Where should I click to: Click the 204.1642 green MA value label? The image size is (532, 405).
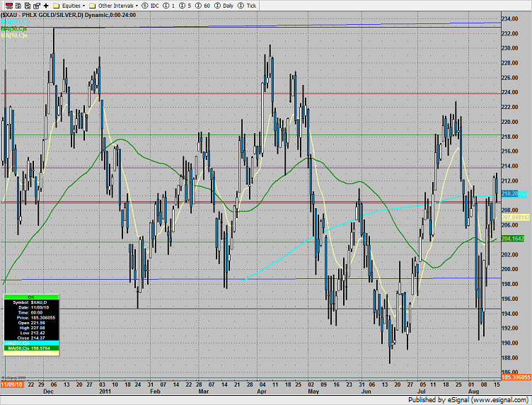click(513, 239)
